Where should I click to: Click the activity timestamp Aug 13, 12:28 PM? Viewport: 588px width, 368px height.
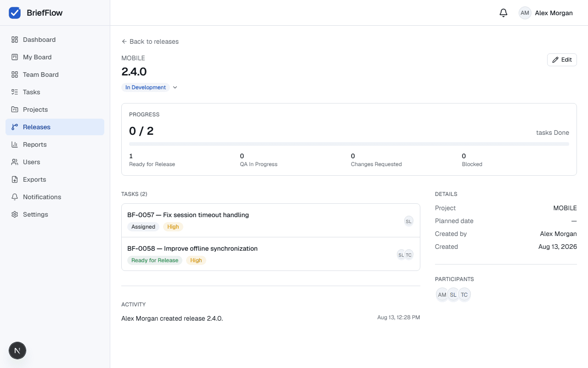(x=399, y=317)
